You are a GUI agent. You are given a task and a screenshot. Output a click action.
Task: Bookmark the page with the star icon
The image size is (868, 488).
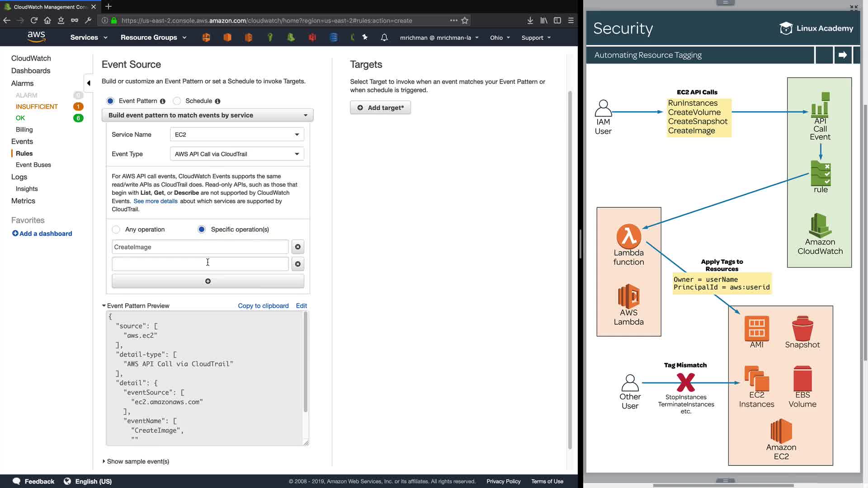tap(465, 20)
